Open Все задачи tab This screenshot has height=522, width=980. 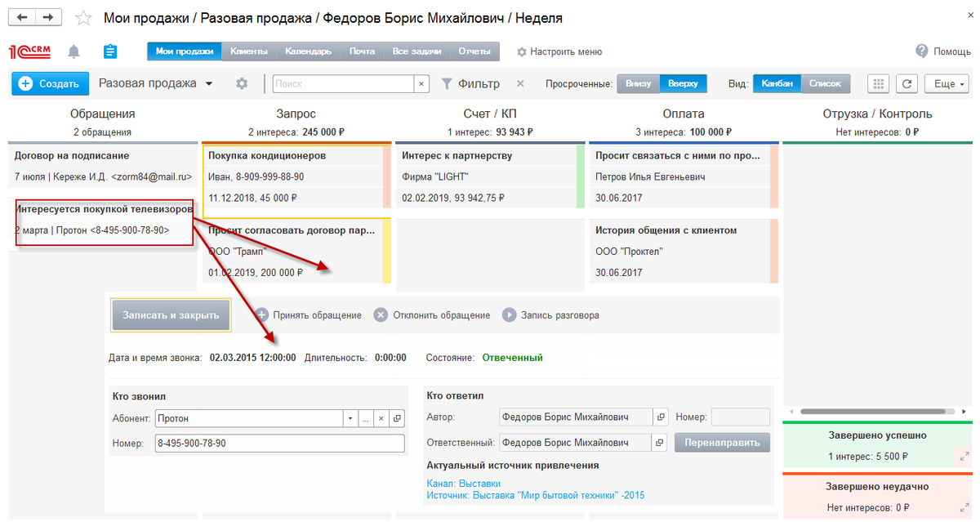coord(416,51)
